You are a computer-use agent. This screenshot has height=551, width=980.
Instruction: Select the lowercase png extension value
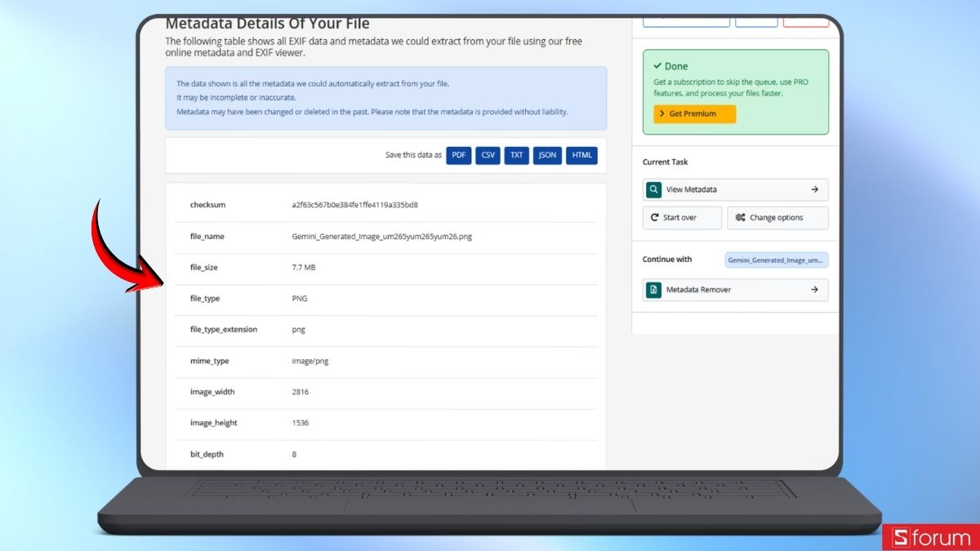298,330
